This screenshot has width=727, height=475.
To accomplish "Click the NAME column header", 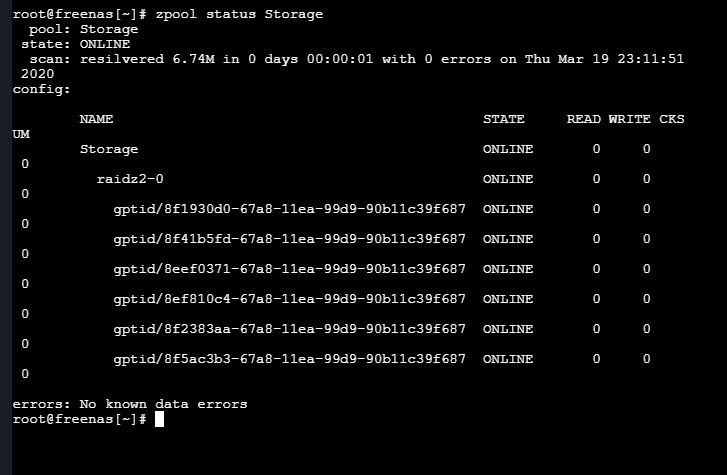I will pos(96,119).
